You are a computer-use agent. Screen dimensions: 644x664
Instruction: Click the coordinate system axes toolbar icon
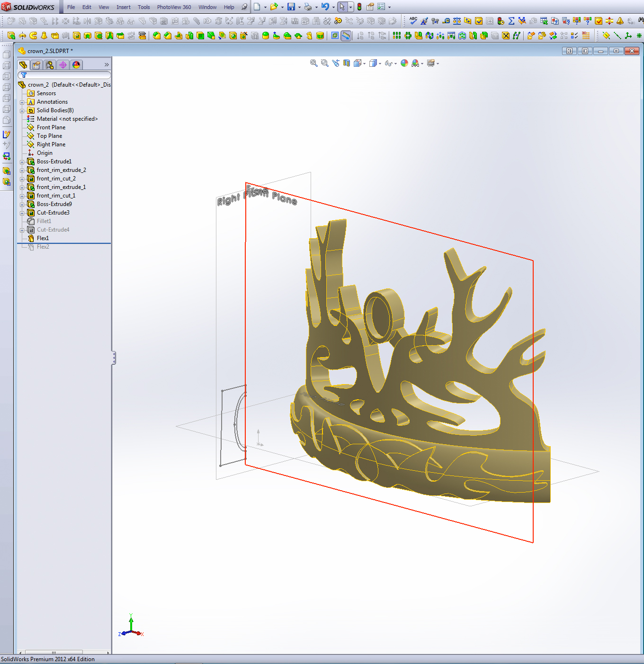628,36
